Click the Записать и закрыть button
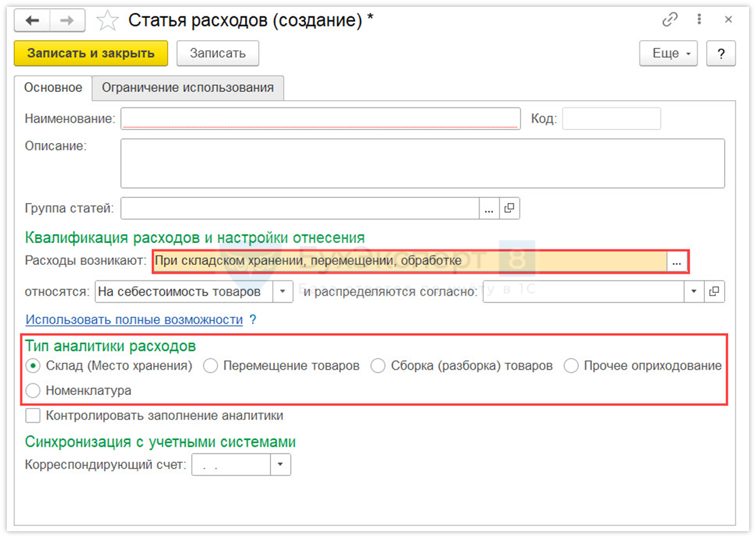 point(91,53)
